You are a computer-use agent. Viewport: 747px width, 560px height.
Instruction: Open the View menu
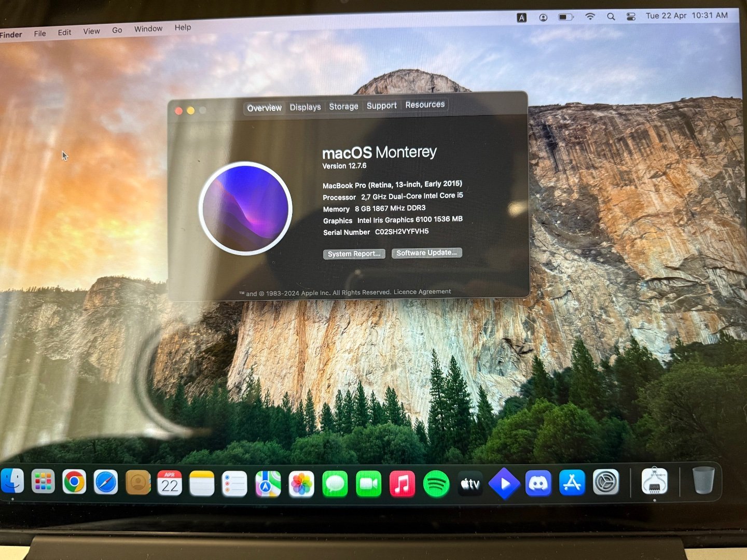pyautogui.click(x=91, y=31)
